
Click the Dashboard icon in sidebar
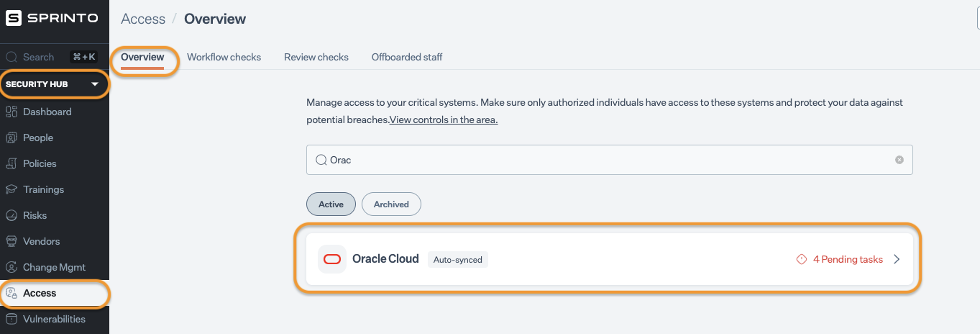tap(12, 112)
